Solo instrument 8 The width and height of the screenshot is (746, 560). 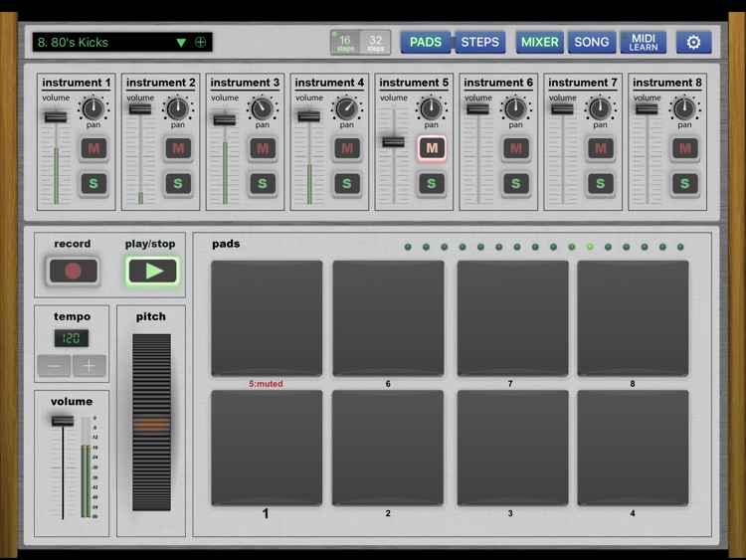point(684,184)
